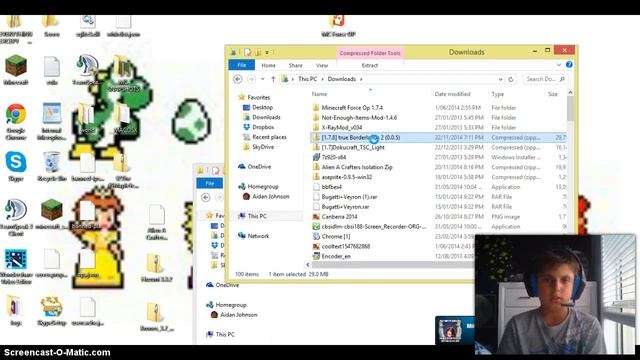Click This PC in the address breadcrumb

[307, 79]
